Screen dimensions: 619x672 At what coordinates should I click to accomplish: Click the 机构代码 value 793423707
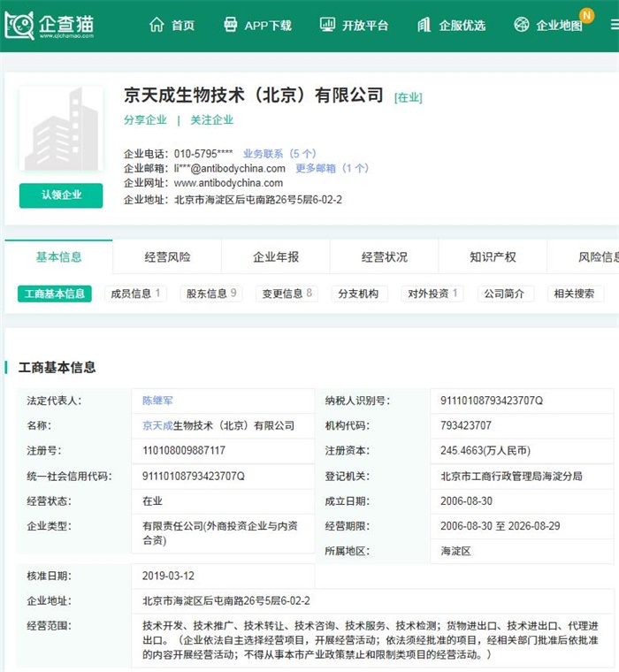click(466, 425)
